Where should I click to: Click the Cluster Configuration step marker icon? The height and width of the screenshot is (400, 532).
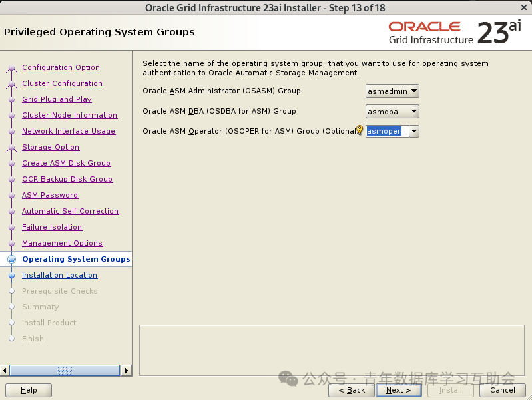(11, 84)
